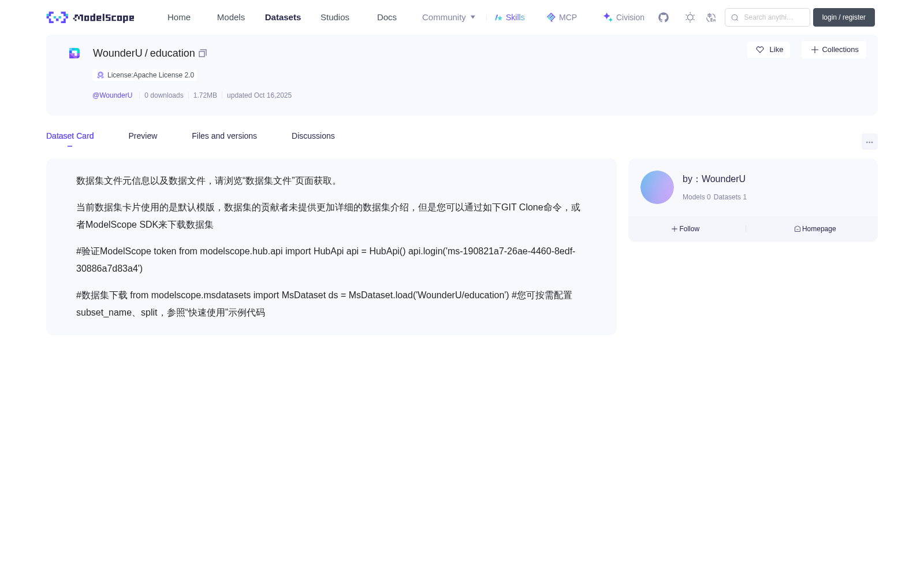Viewport: 924px width, 578px height.
Task: Open the Studios menu item
Action: 335,17
